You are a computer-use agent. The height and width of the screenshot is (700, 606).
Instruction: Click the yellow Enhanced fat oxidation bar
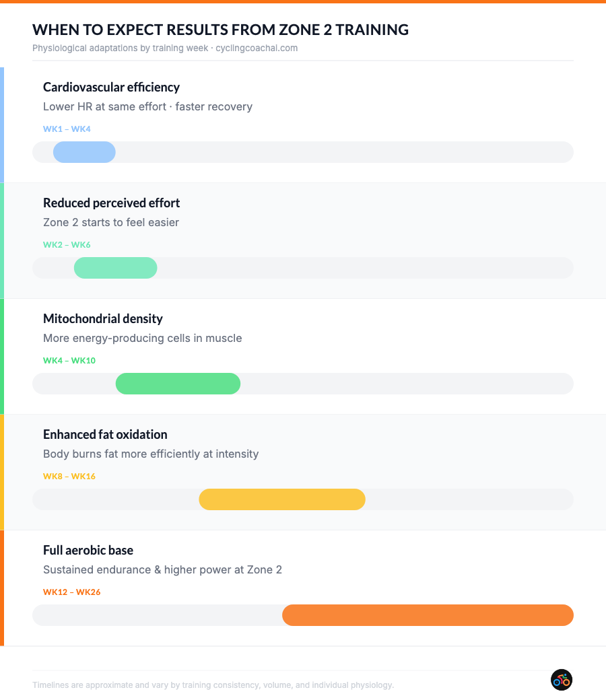(282, 499)
